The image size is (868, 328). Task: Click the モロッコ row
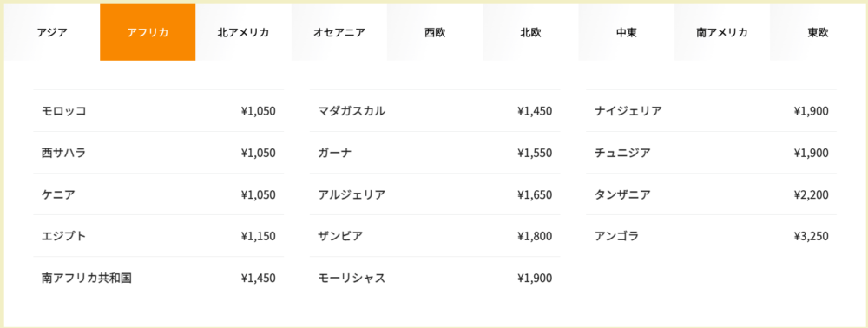point(158,110)
